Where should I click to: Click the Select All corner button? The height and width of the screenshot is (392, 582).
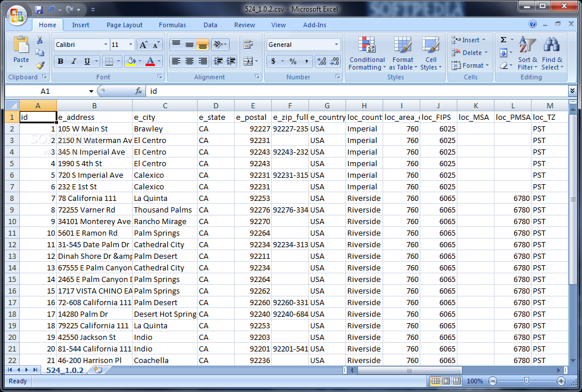pos(12,106)
